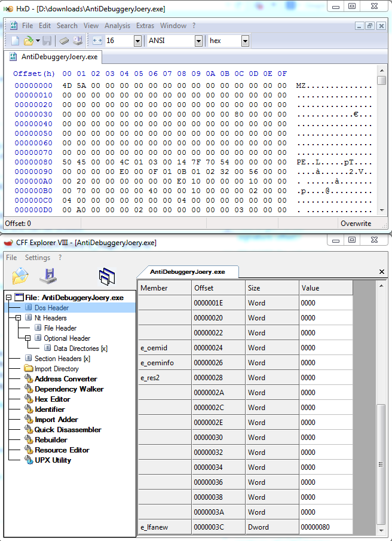Open HxD Window menu
Viewport: 392px width, 541px height.
(173, 26)
